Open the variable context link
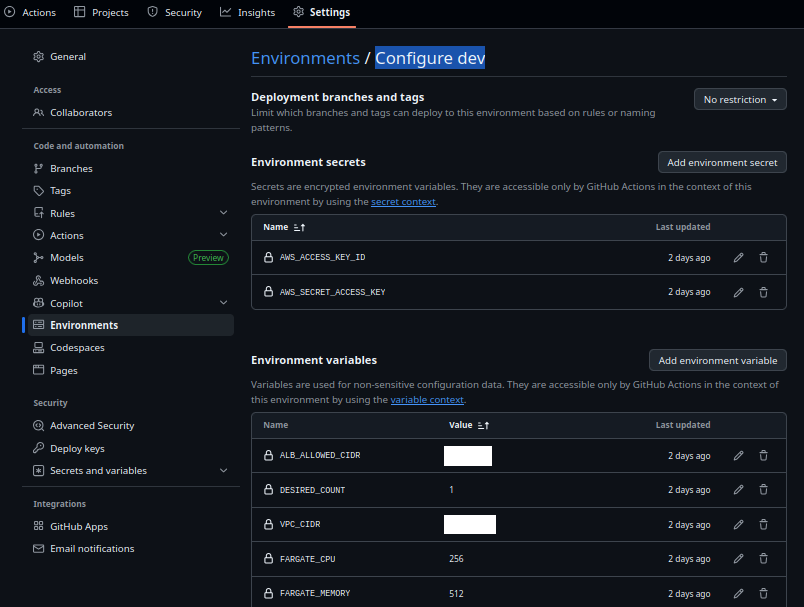 click(x=428, y=399)
